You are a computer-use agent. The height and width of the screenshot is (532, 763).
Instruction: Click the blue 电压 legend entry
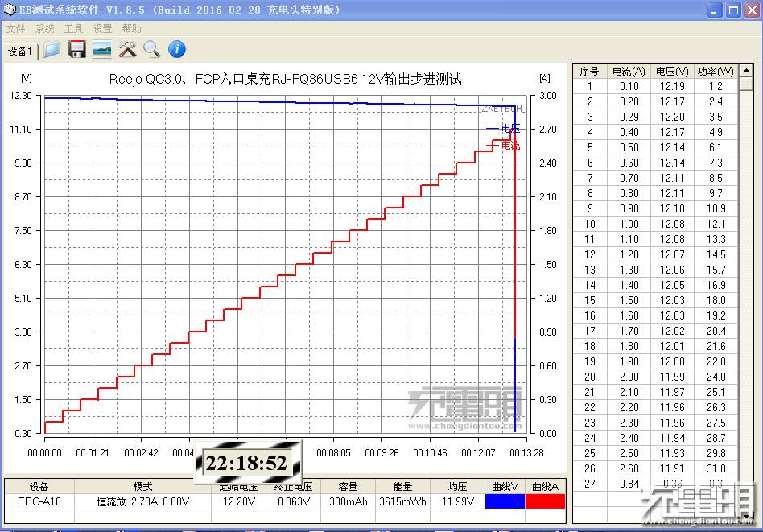point(503,129)
